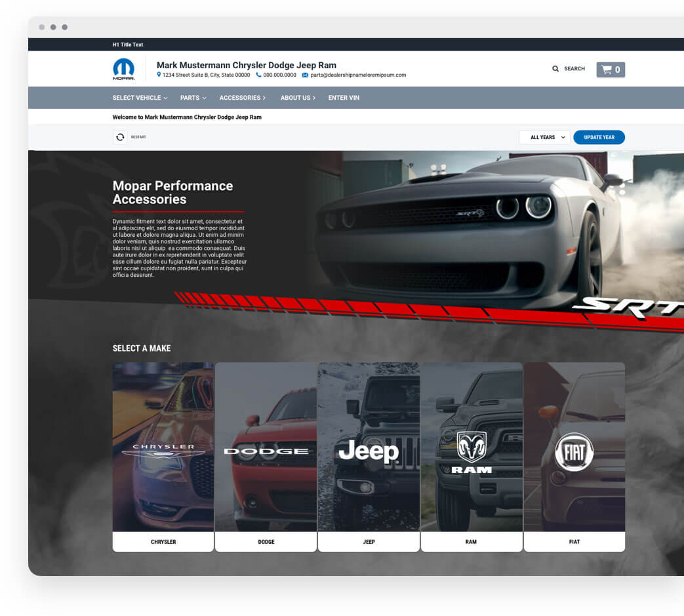Open the About Us submenu
The width and height of the screenshot is (684, 616).
pyautogui.click(x=298, y=98)
